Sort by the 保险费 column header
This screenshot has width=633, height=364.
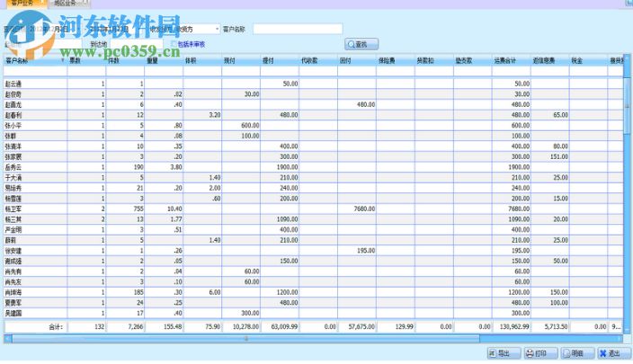(x=396, y=60)
